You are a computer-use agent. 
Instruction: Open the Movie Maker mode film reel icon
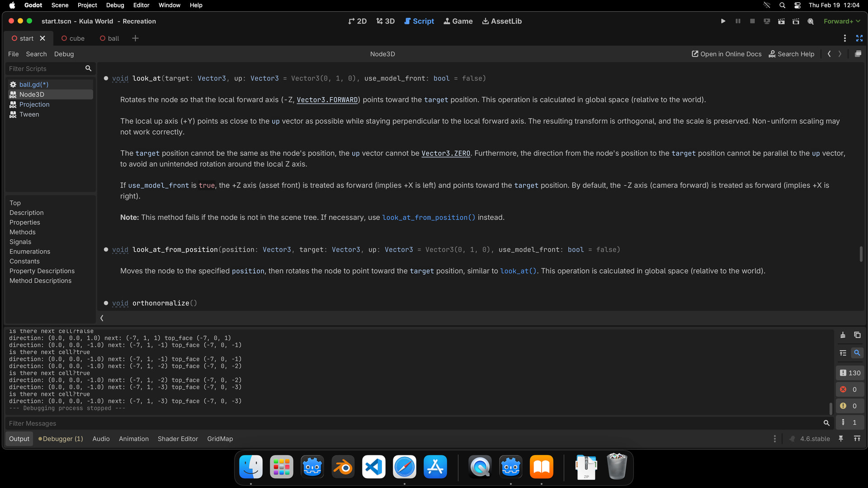[x=811, y=21]
